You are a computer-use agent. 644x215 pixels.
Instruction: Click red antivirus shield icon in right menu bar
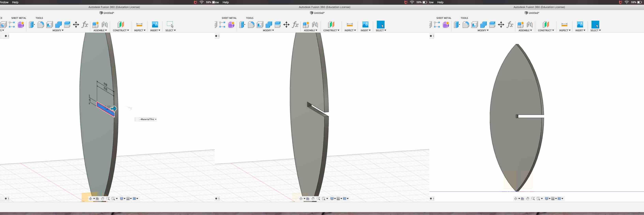click(x=621, y=2)
